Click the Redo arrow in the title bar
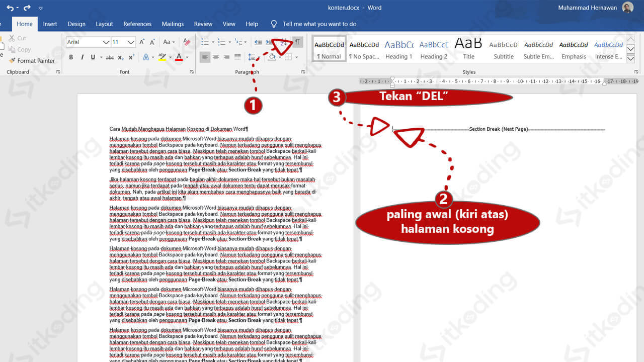The image size is (644, 362). point(27,8)
